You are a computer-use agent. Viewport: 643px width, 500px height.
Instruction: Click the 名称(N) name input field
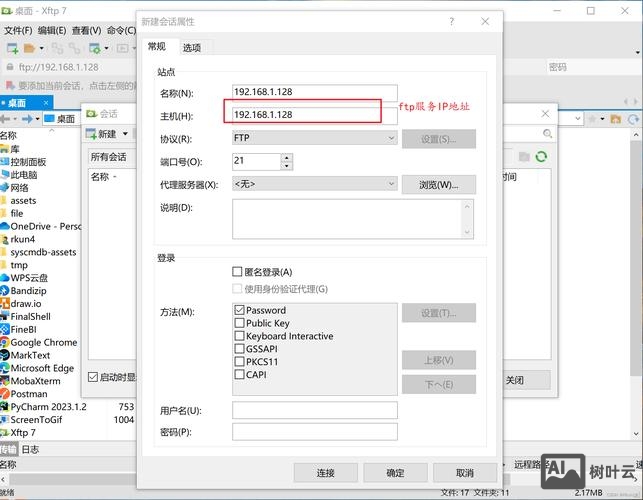[x=315, y=92]
